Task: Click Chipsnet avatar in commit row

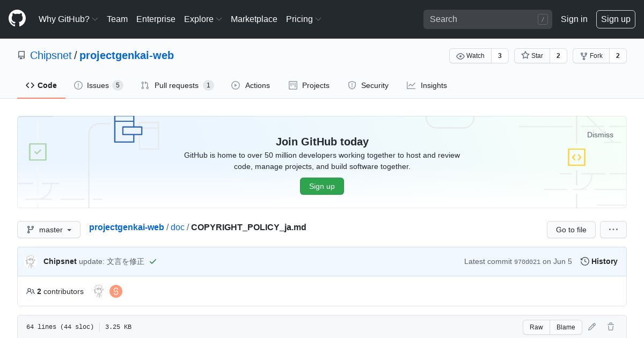Action: coord(31,261)
